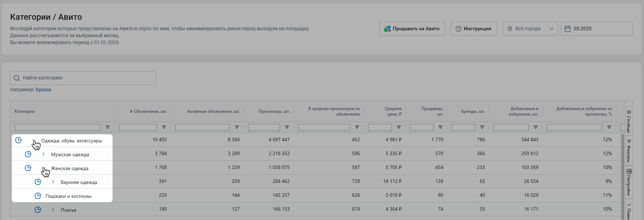Open pie chart icon for Пиджаки и костюмы
The height and width of the screenshot is (220, 644).
[38, 196]
